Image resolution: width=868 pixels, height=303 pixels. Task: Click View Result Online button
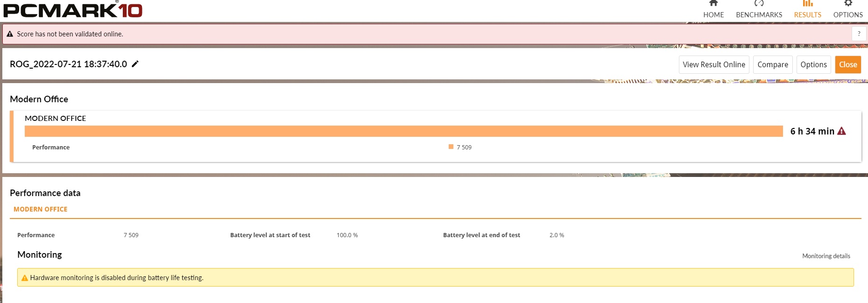(x=713, y=64)
